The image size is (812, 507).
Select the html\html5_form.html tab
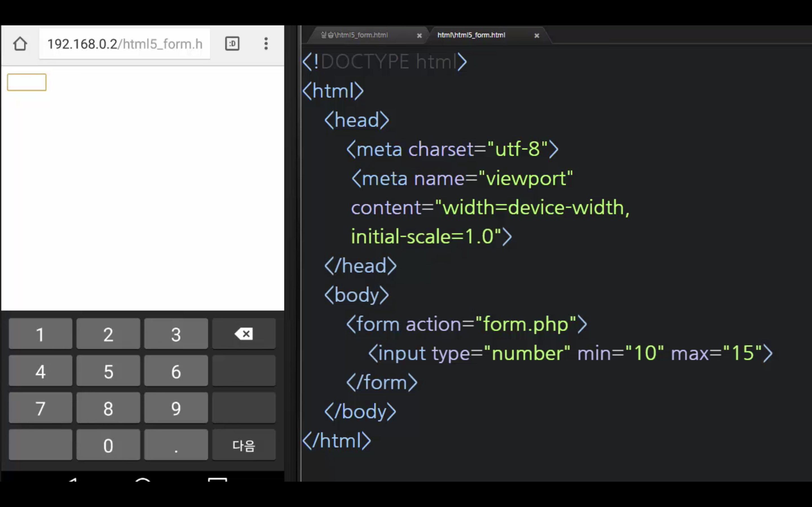pyautogui.click(x=471, y=35)
